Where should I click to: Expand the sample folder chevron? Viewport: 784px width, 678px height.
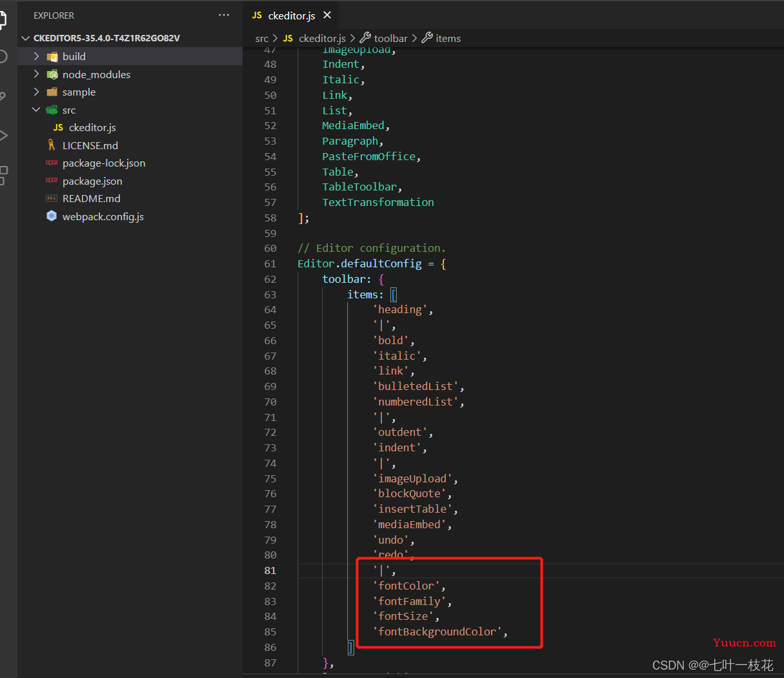click(x=36, y=92)
